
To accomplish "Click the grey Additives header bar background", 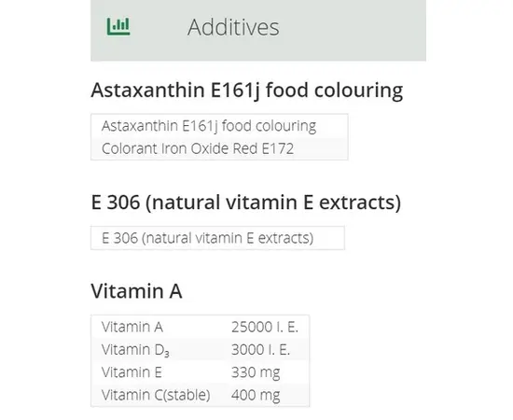I will coord(354,30).
